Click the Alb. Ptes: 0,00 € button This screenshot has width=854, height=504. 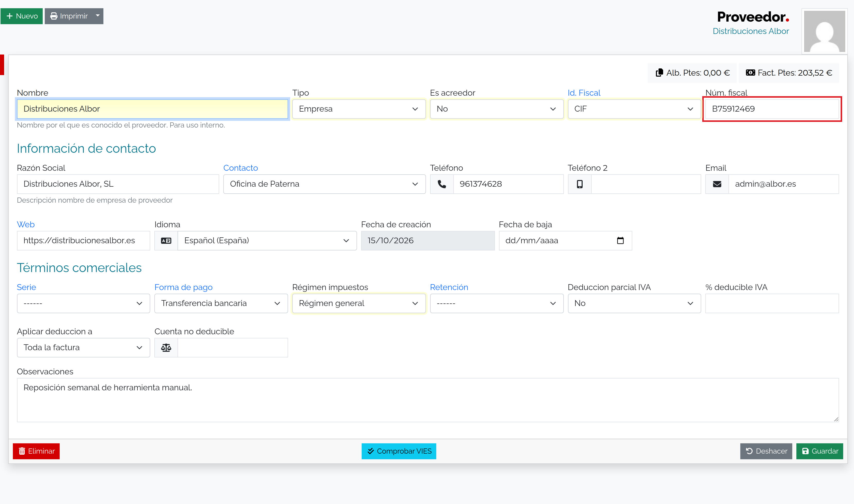tap(692, 73)
